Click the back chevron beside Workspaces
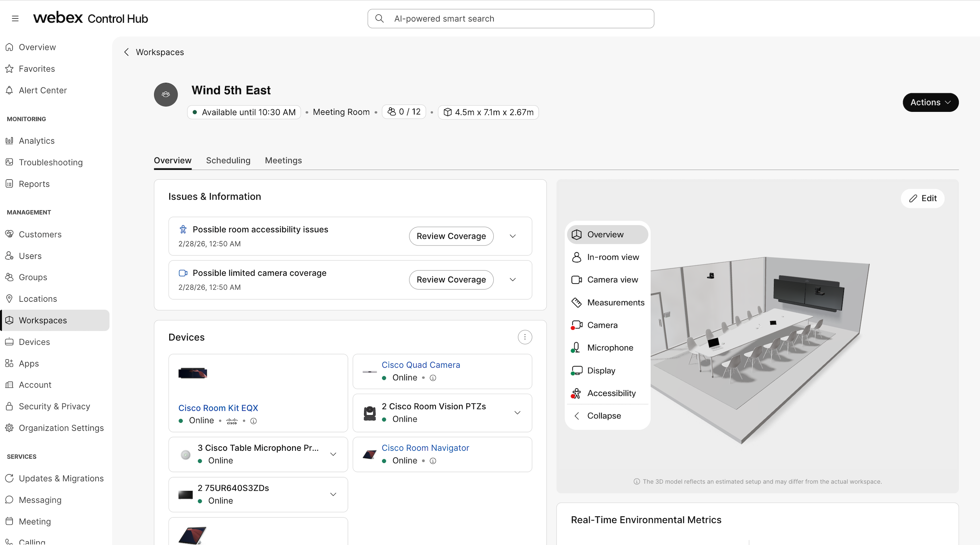 (127, 52)
